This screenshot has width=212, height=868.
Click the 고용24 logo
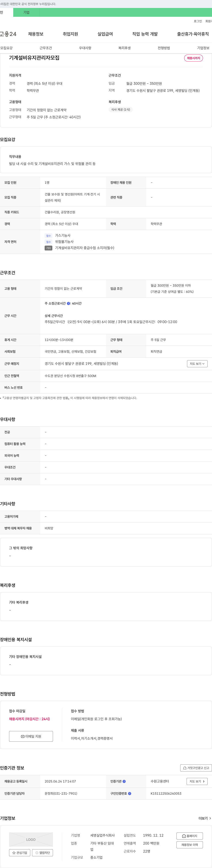(8, 34)
